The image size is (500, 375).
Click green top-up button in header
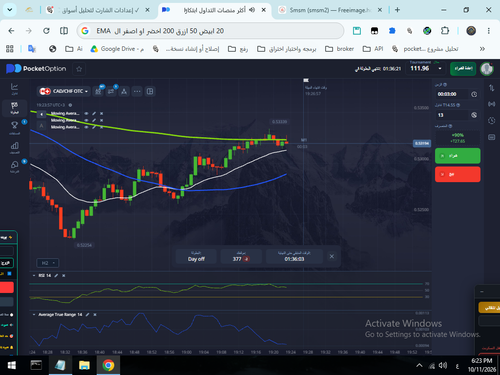coord(463,69)
